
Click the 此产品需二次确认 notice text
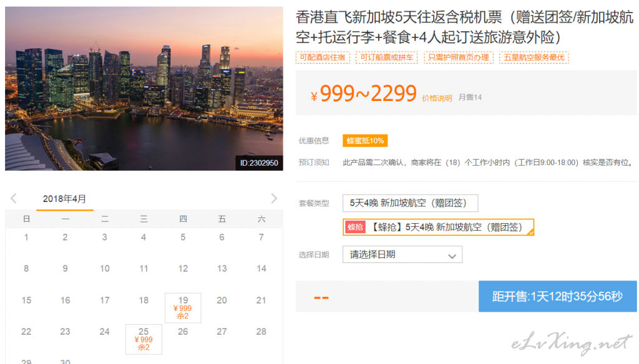click(488, 163)
